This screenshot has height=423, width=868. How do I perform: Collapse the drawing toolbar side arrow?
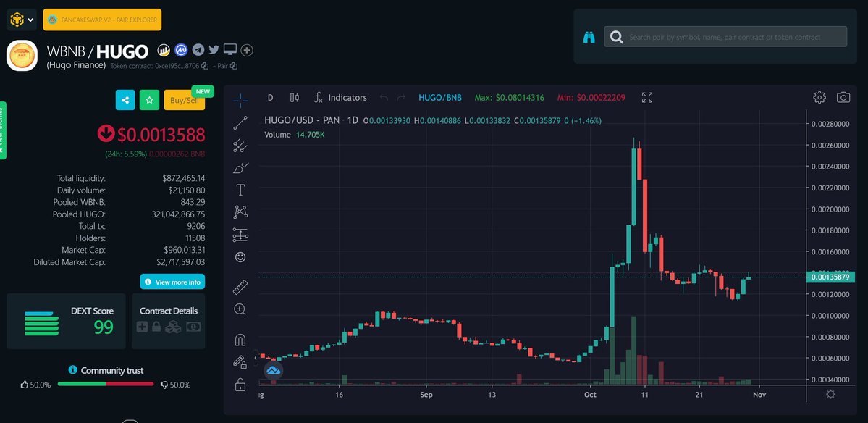256,358
